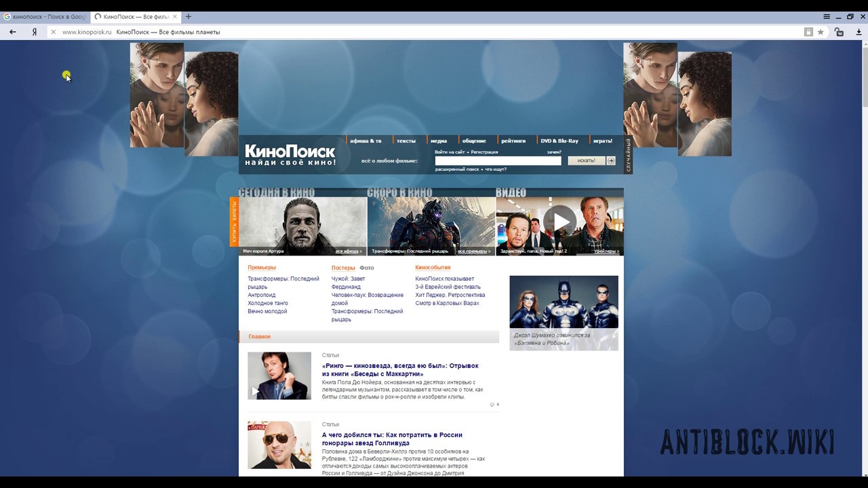Close the КиноПоиск browser tab
The width and height of the screenshot is (868, 488).
click(x=176, y=16)
